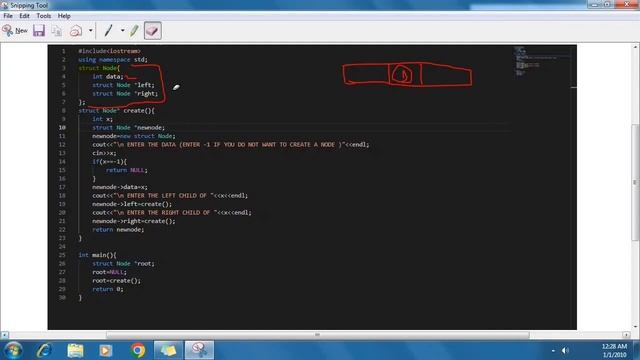Send the snip via email icon
640x360 pixels.
[76, 31]
